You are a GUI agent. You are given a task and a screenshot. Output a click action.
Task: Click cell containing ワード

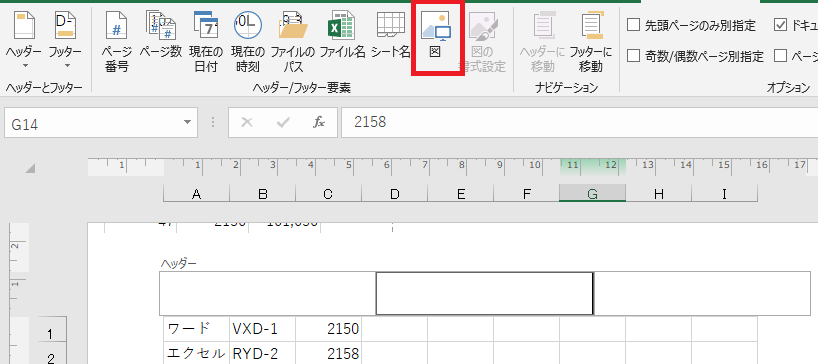pyautogui.click(x=196, y=329)
